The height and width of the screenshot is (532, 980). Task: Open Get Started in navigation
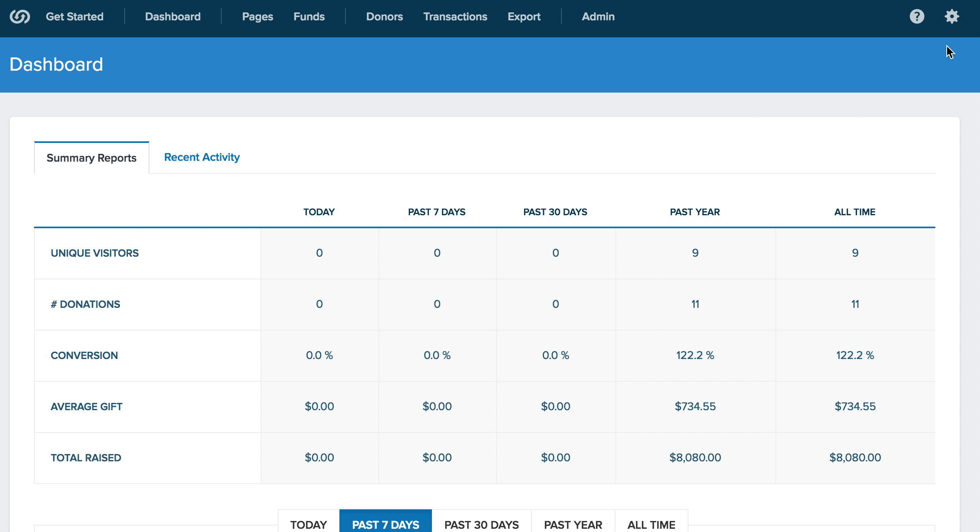pyautogui.click(x=75, y=17)
